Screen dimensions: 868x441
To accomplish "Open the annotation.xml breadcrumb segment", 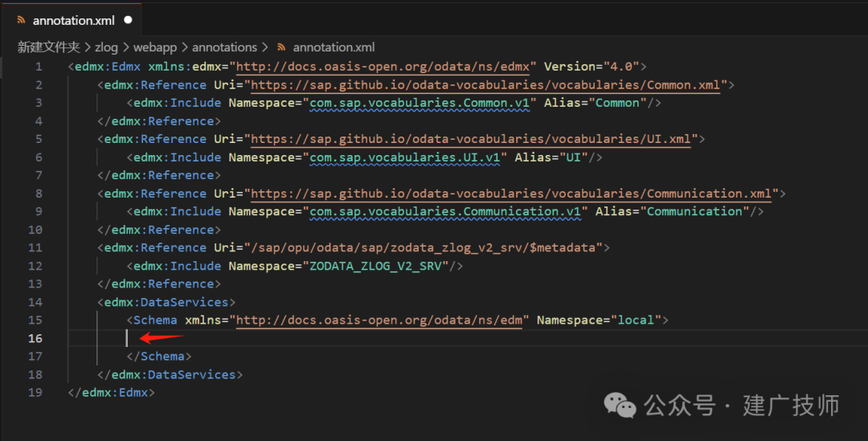I will coord(334,47).
